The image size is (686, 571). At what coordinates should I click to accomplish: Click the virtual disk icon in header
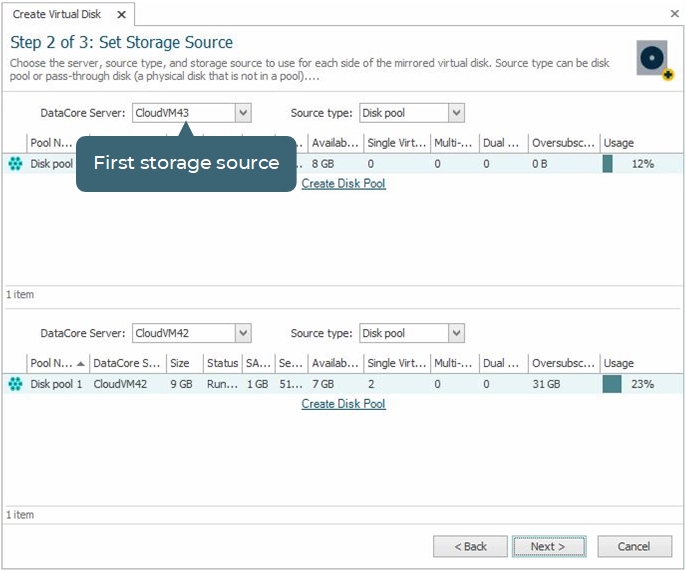tap(653, 60)
